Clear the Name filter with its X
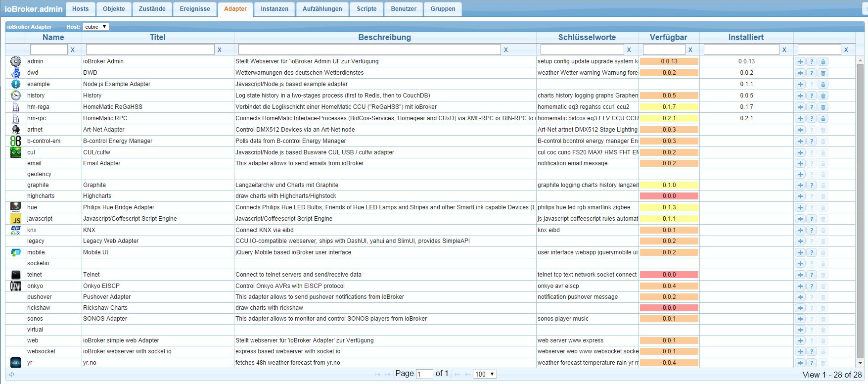Screen dimensions: 868x384 click(73, 49)
